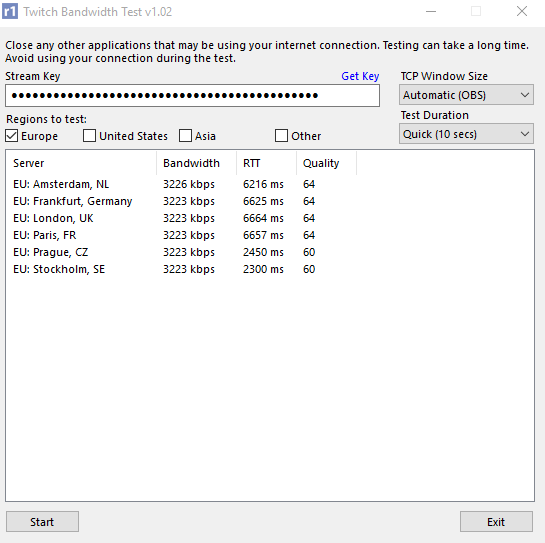Select the EU: London, UK row
Image resolution: width=545 pixels, height=543 pixels.
(181, 218)
